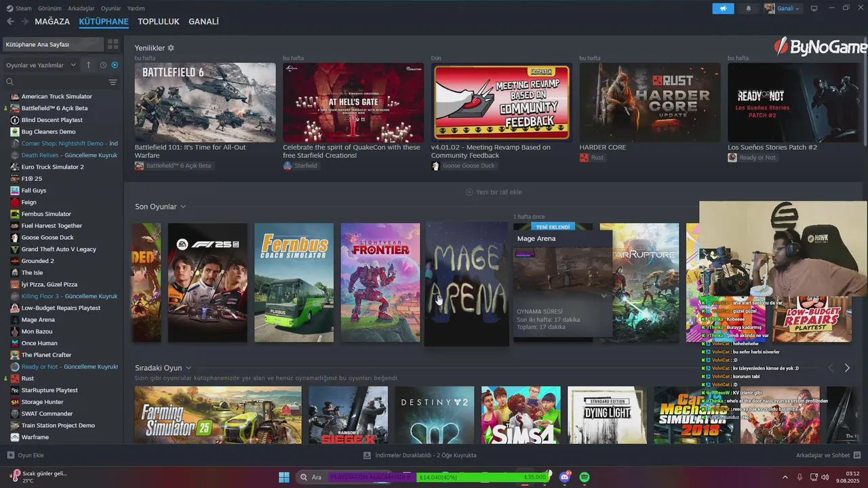Expand the Son Oyunlar shelf dropdown
The height and width of the screenshot is (488, 868).
tap(183, 207)
